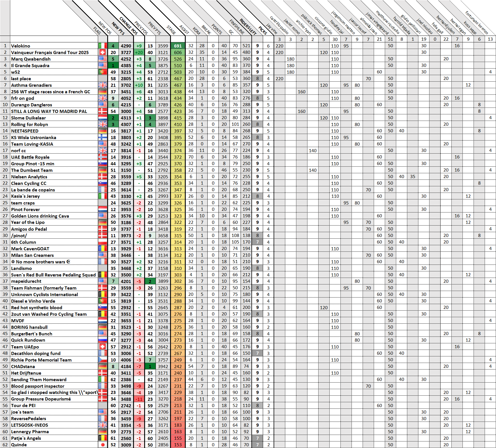
Task: Select the German flag beside Lennergy Pharma
Action: click(x=103, y=432)
